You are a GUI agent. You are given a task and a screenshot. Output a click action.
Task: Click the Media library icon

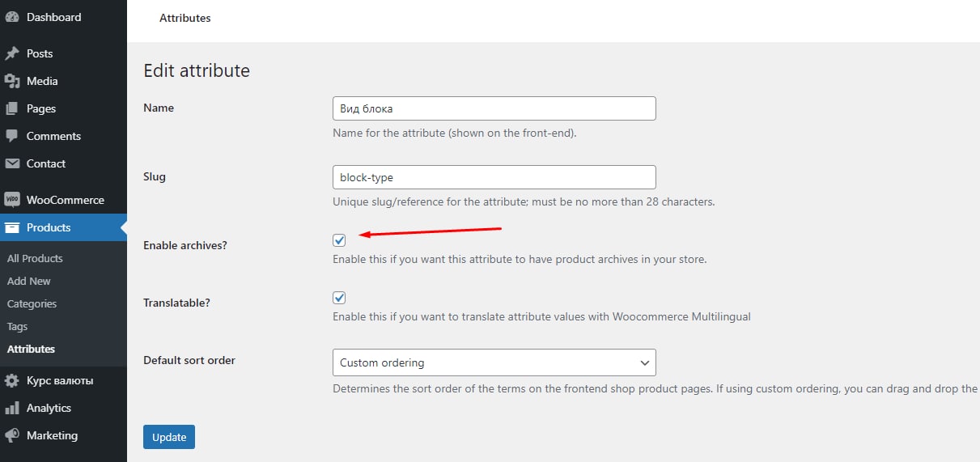12,81
